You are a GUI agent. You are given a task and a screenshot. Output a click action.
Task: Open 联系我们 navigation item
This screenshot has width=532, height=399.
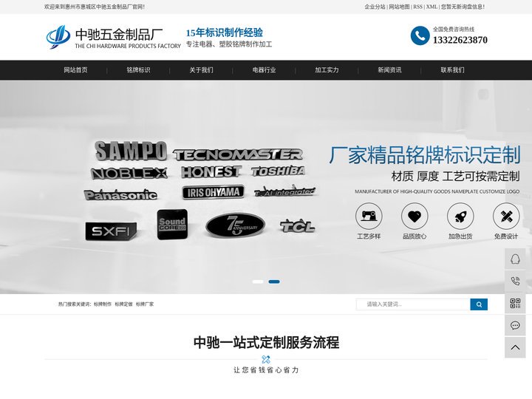(x=452, y=70)
